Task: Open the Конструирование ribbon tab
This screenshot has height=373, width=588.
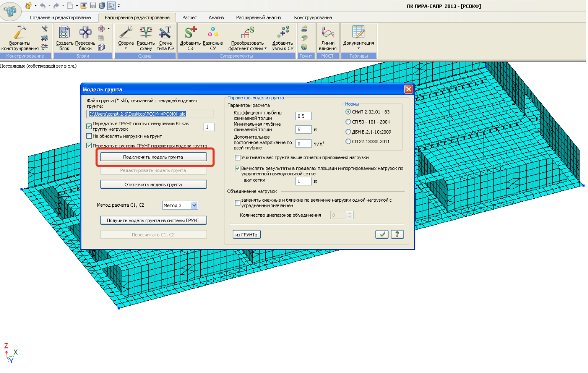Action: [x=313, y=17]
